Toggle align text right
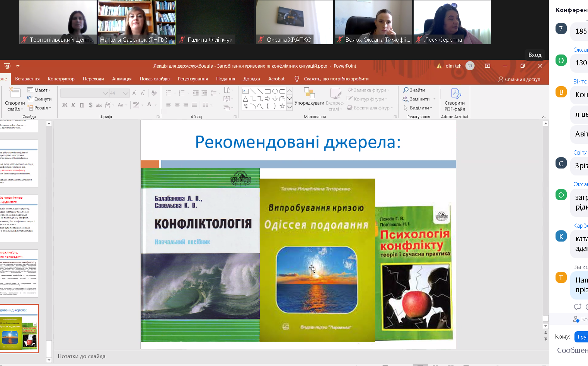This screenshot has height=366, width=588. pyautogui.click(x=186, y=105)
